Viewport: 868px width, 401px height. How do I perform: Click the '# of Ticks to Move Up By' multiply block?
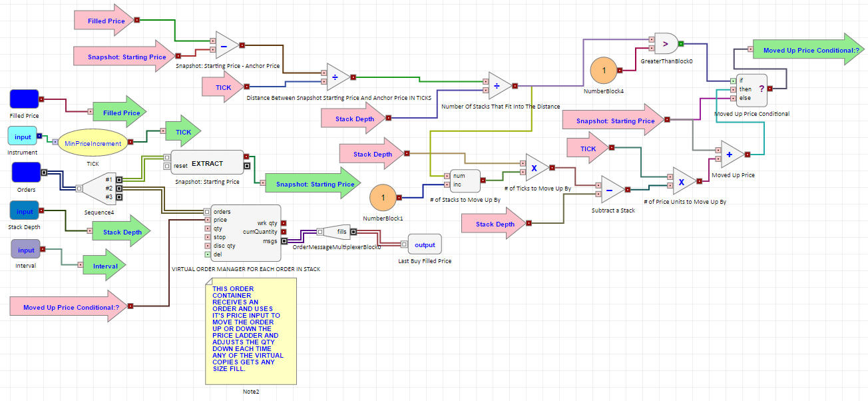point(536,167)
